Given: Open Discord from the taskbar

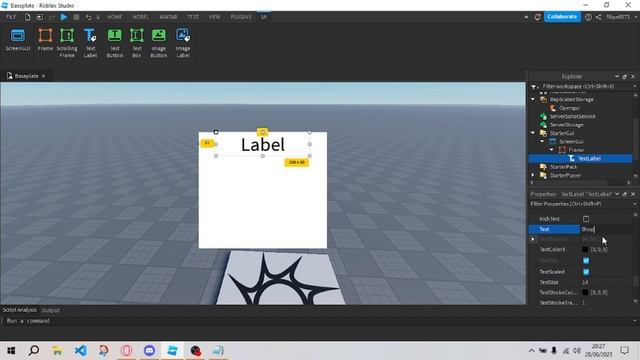Looking at the screenshot, I should pos(149,350).
